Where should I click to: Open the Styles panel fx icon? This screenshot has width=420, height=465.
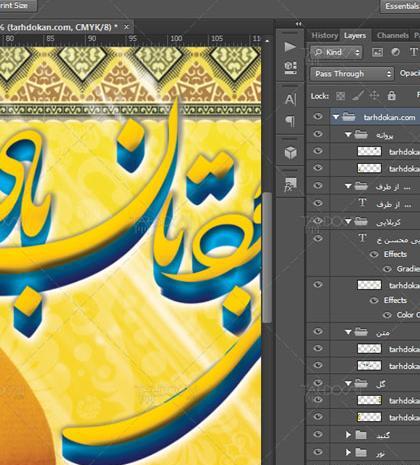click(290, 184)
